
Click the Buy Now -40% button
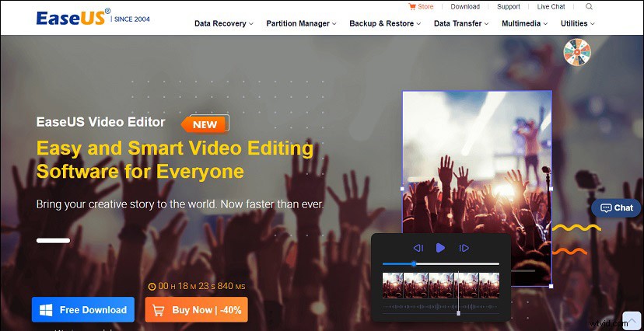pyautogui.click(x=196, y=310)
